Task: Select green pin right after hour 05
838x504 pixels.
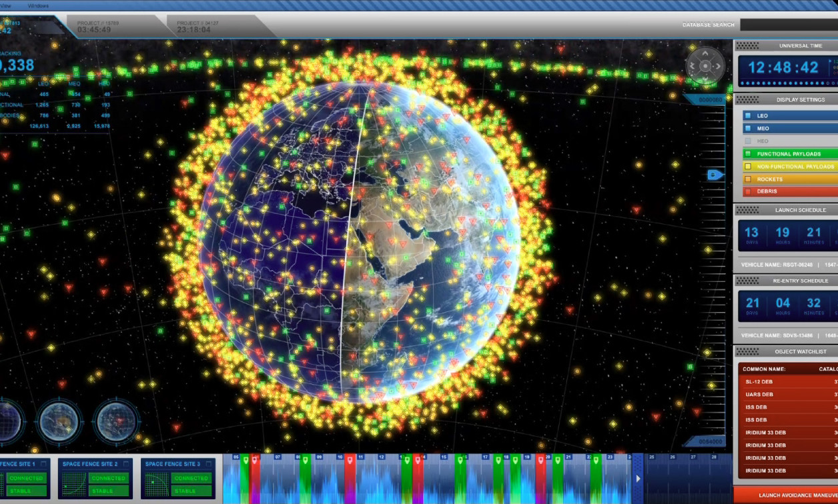Action: 245,460
